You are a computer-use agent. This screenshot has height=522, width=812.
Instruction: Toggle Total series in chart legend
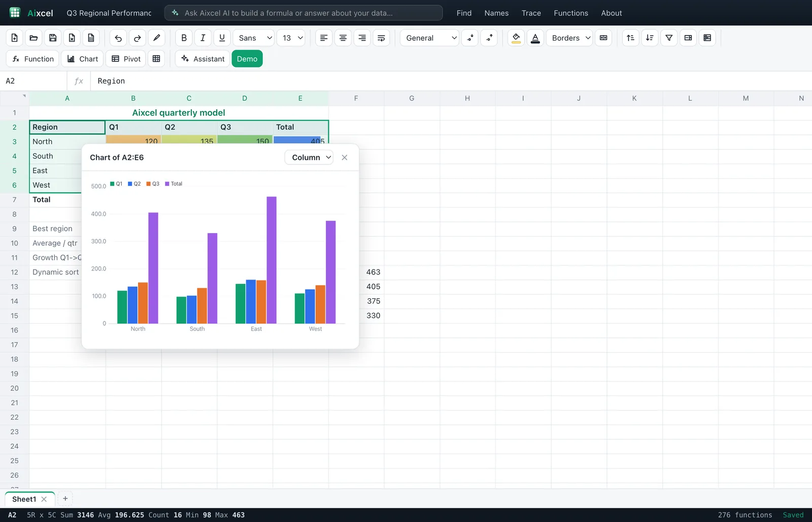click(x=174, y=184)
